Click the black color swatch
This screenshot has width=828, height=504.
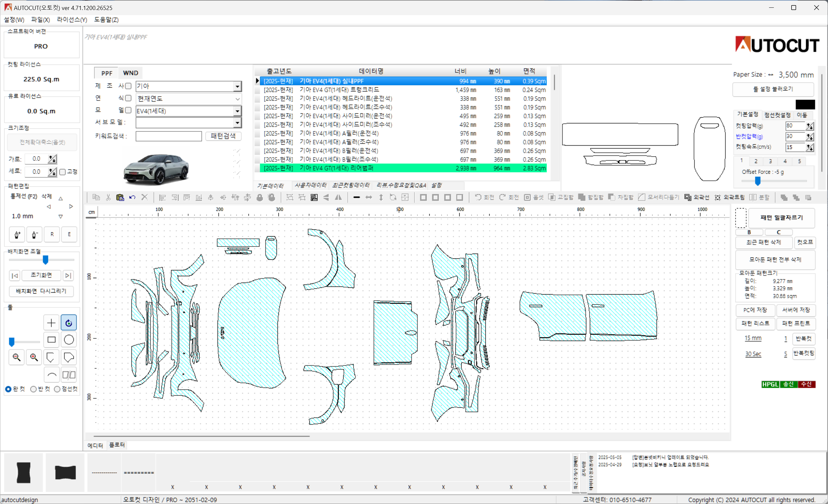pyautogui.click(x=805, y=104)
